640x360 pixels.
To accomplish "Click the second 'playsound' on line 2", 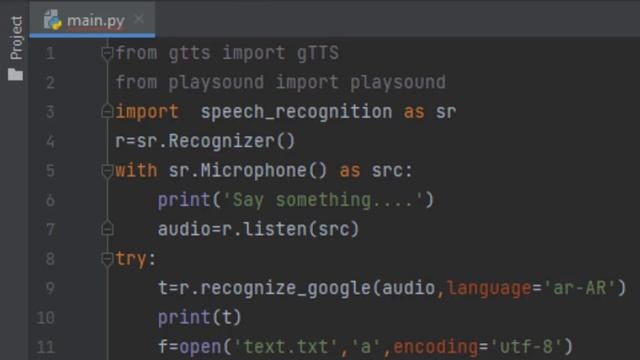I will tap(398, 82).
